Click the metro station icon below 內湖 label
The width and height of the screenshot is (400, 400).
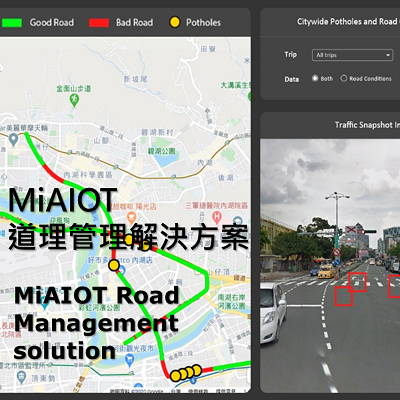coord(173,176)
